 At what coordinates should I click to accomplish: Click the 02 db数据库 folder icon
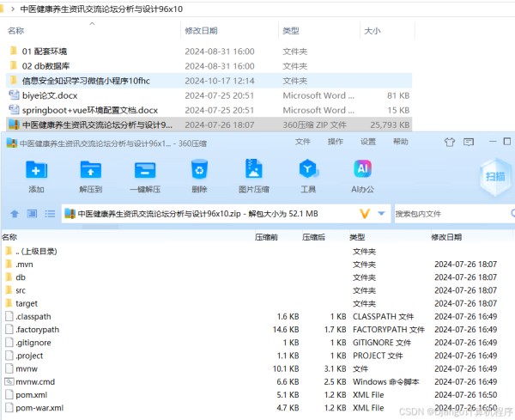pyautogui.click(x=14, y=66)
